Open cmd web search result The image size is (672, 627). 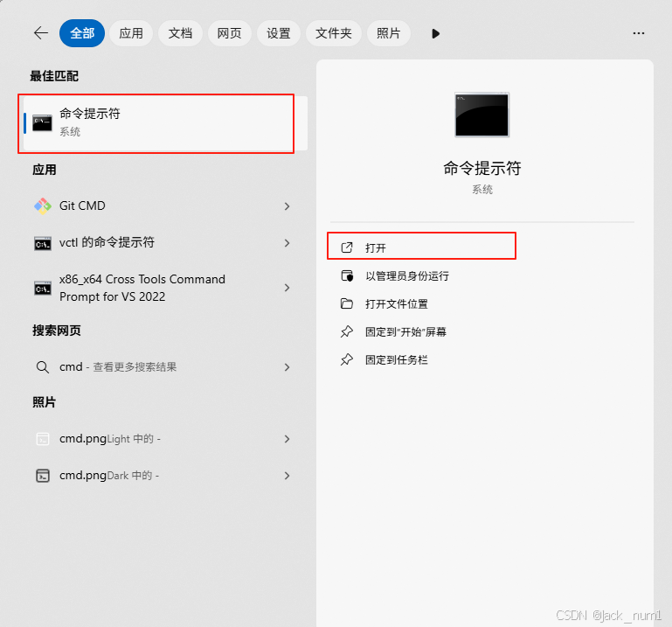[x=164, y=367]
